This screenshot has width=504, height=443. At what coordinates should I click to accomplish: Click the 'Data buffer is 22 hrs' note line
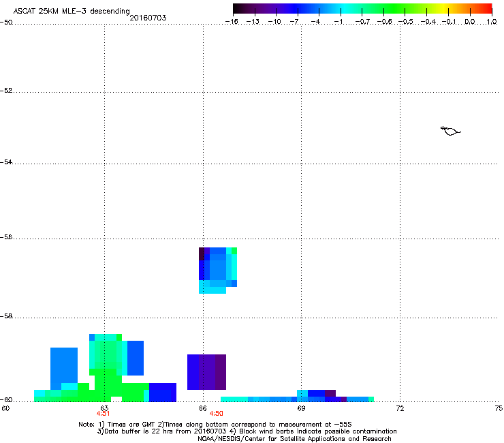(x=247, y=431)
